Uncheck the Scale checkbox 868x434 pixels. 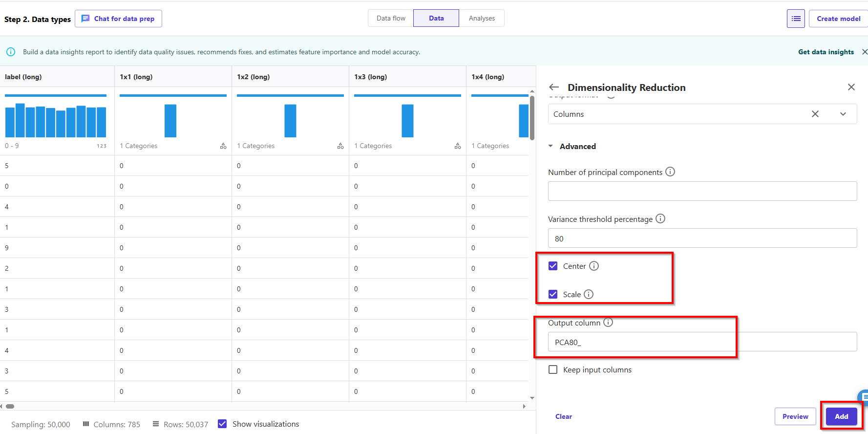(553, 294)
